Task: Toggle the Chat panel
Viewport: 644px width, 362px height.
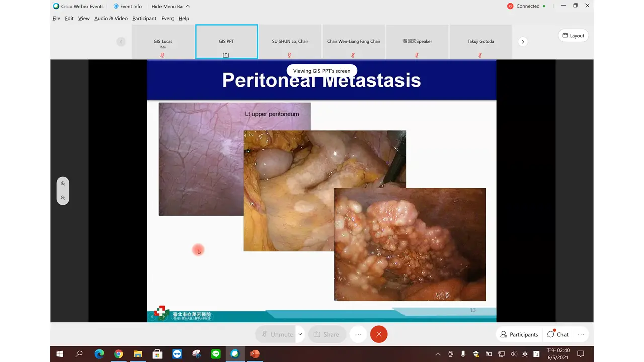Action: point(558,334)
